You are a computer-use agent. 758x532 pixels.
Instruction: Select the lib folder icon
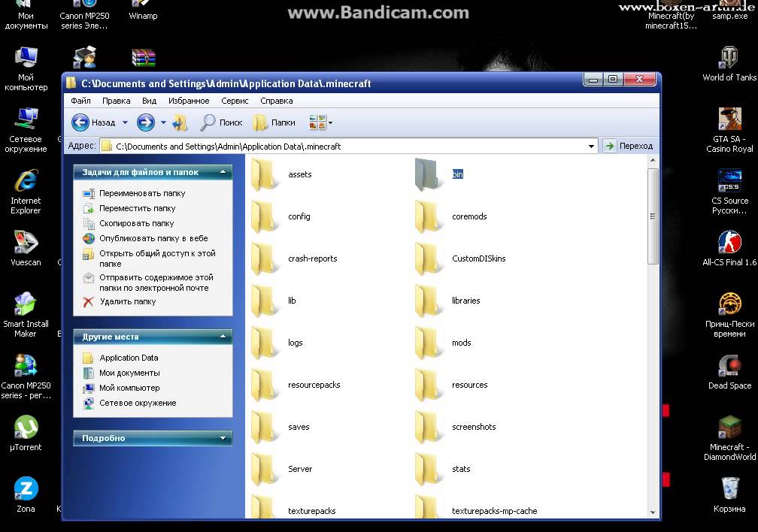[x=264, y=301]
